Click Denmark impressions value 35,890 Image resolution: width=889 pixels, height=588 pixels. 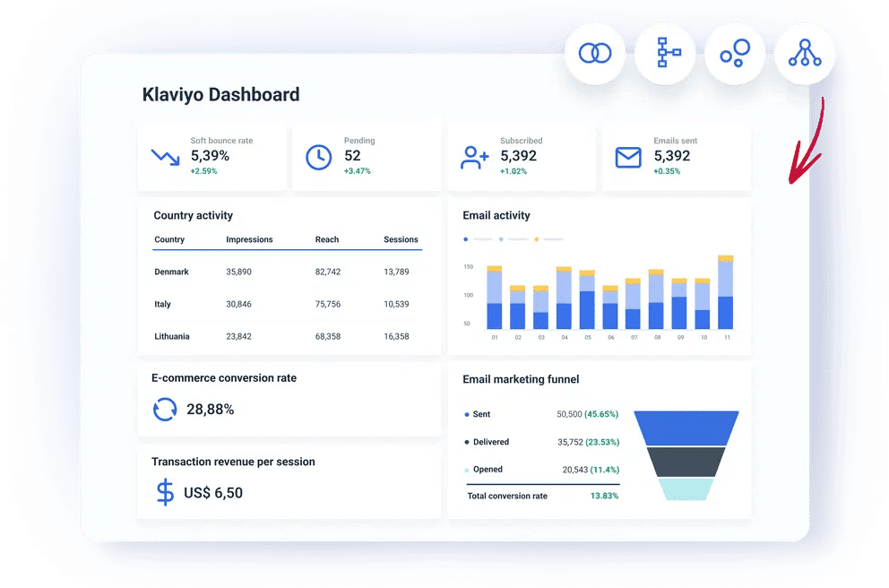point(238,272)
